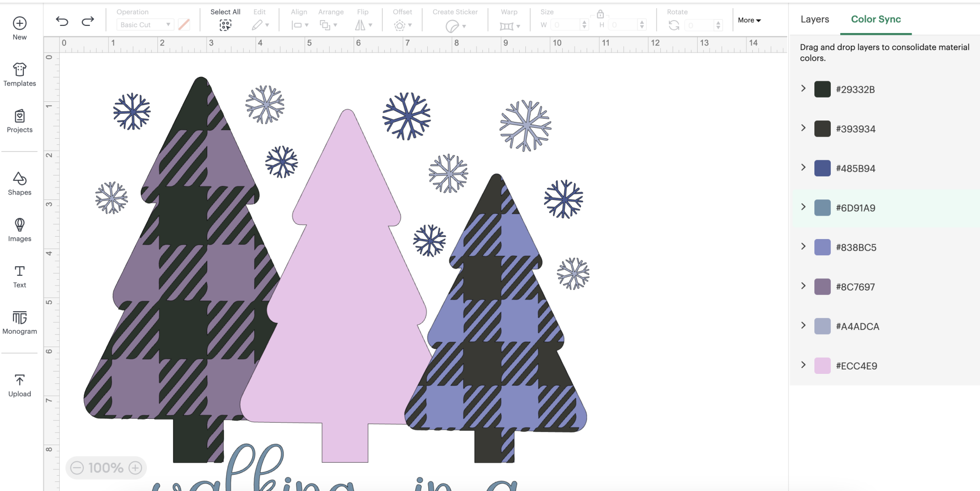
Task: Click the Undo icon
Action: pyautogui.click(x=62, y=21)
